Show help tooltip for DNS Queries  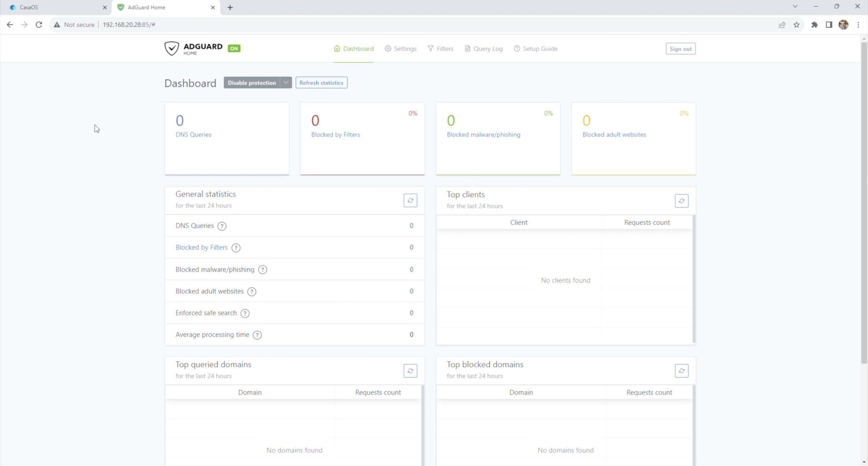pyautogui.click(x=222, y=226)
